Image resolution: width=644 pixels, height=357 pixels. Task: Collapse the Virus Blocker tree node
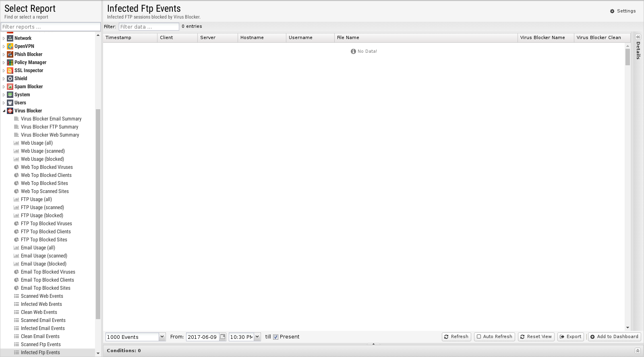click(4, 111)
